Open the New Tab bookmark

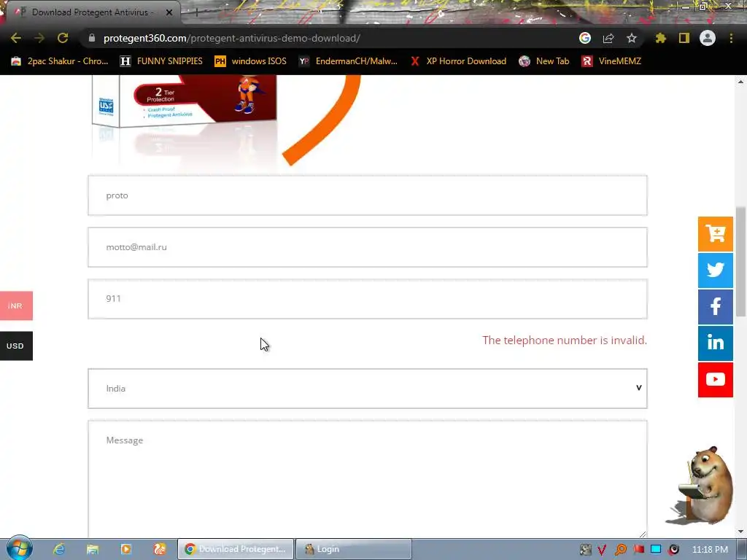(x=544, y=61)
